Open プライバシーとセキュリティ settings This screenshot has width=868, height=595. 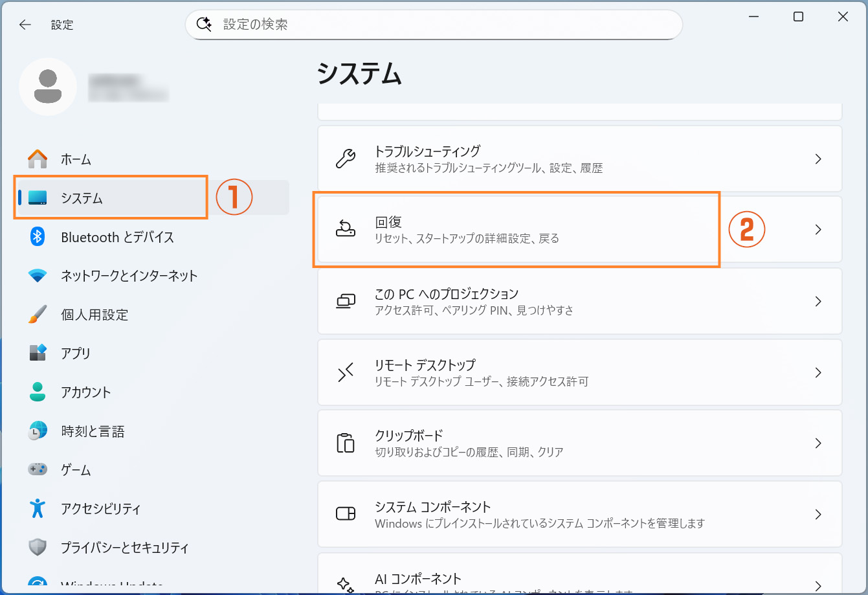click(153, 548)
